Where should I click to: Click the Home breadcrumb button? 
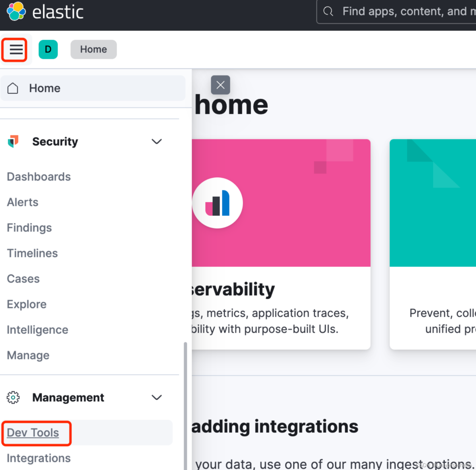point(93,49)
